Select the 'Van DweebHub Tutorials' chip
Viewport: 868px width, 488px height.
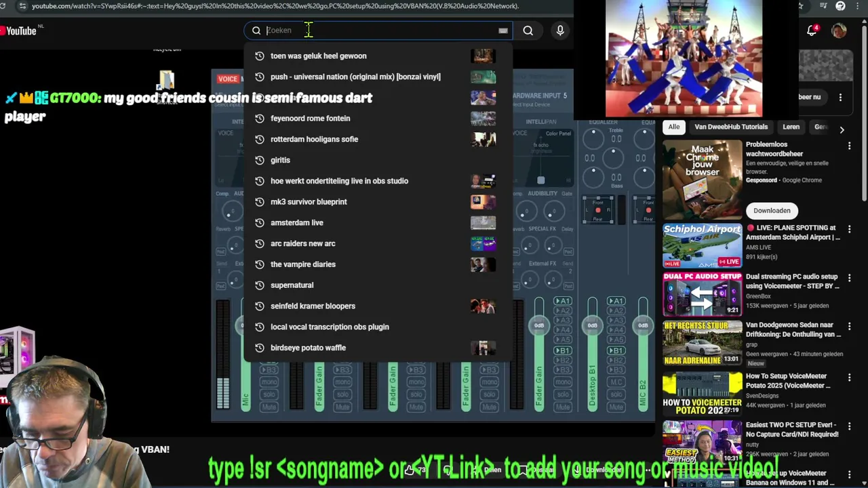[731, 127]
